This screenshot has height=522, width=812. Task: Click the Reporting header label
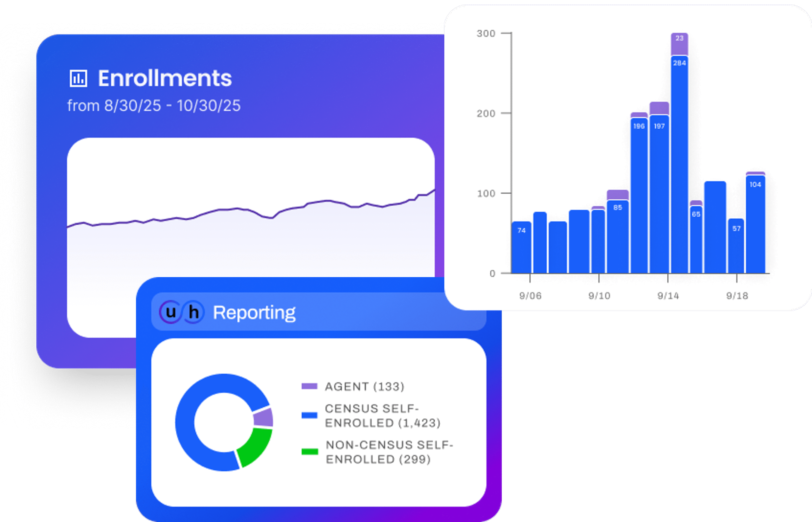tap(254, 313)
